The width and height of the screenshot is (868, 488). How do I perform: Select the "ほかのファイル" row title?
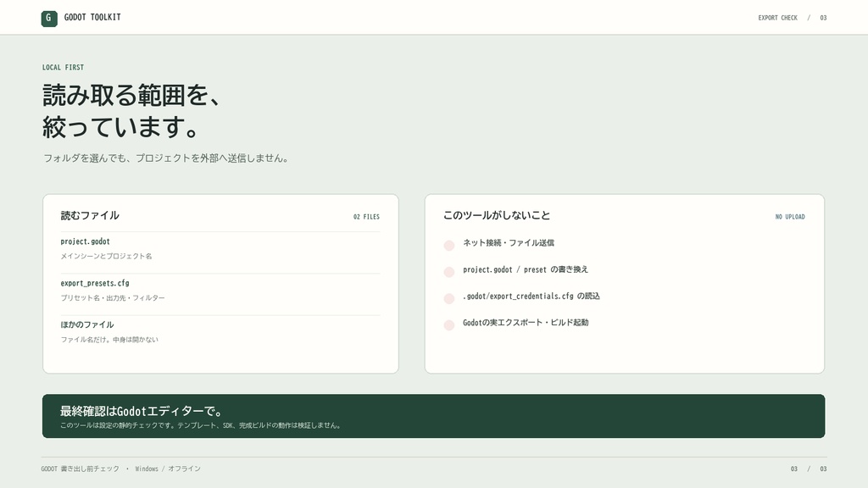[87, 324]
